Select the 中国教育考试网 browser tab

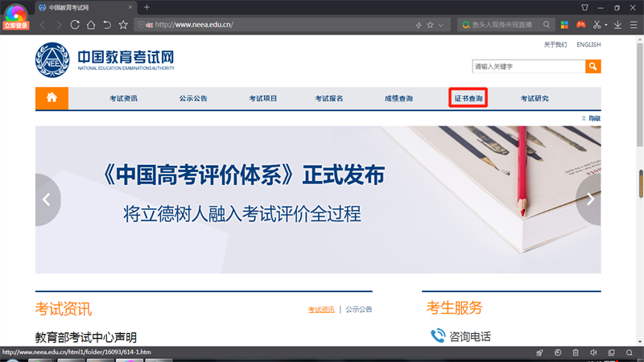(x=86, y=7)
